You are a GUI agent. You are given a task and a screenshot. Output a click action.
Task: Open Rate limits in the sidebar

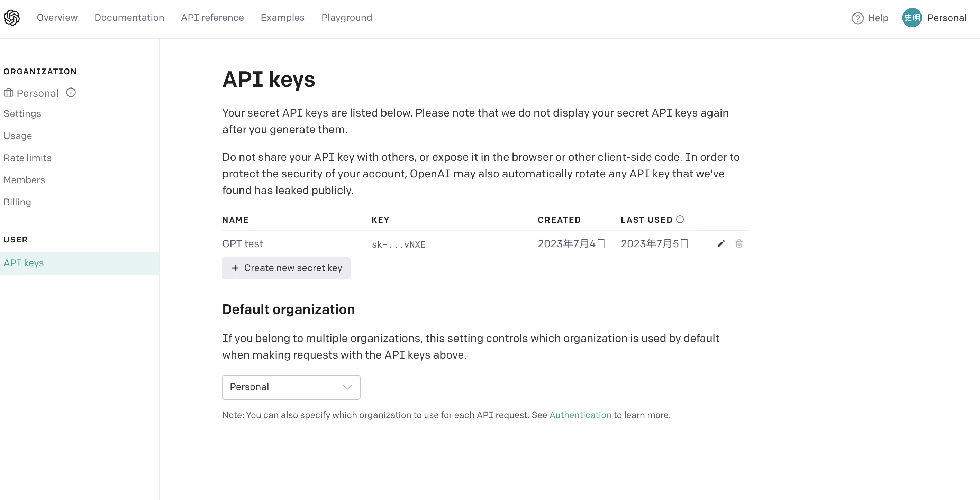pos(27,158)
